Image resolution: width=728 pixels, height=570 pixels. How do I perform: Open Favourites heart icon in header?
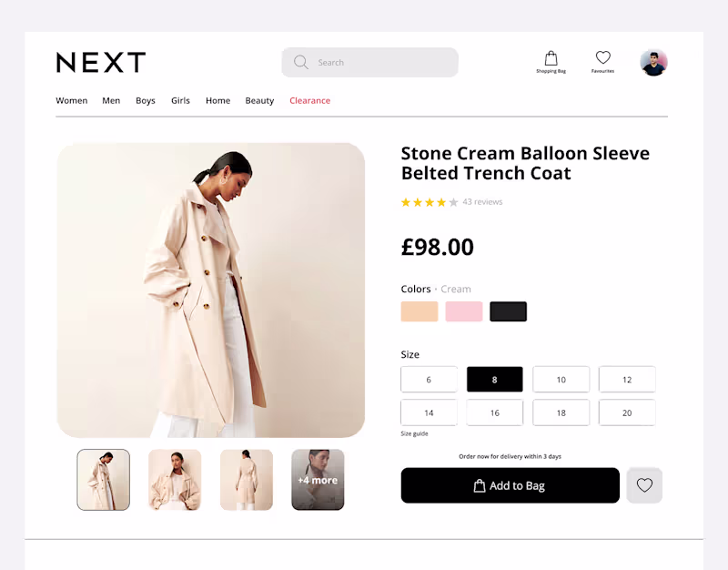(x=602, y=60)
